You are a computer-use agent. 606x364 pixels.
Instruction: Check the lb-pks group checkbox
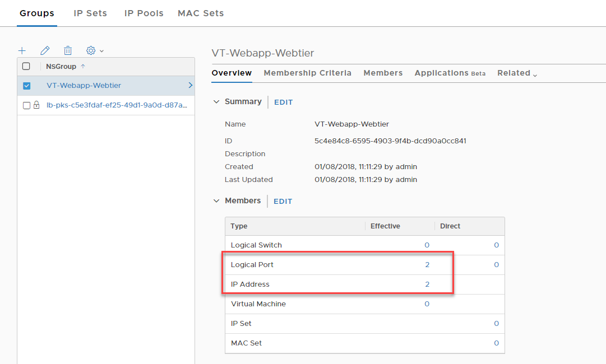26,105
